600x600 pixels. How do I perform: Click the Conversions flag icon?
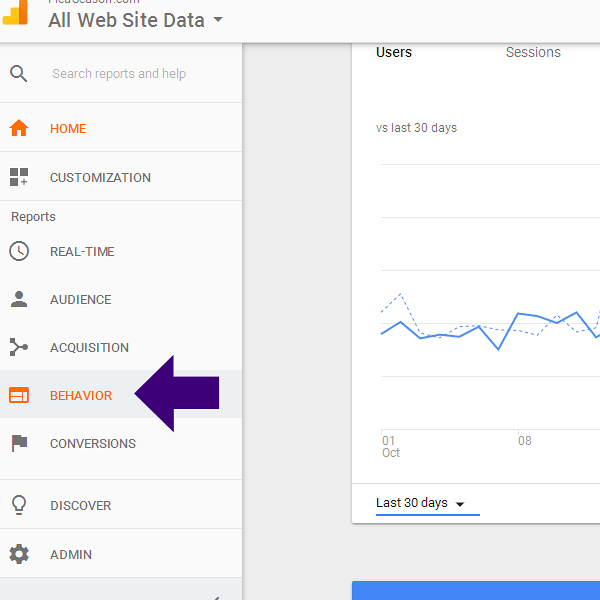click(18, 443)
